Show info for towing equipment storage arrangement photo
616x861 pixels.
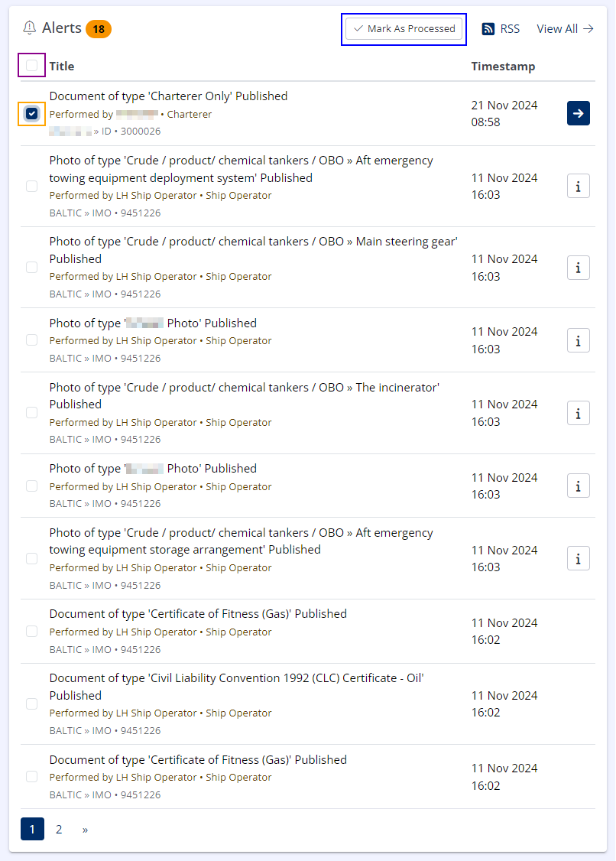(x=578, y=558)
